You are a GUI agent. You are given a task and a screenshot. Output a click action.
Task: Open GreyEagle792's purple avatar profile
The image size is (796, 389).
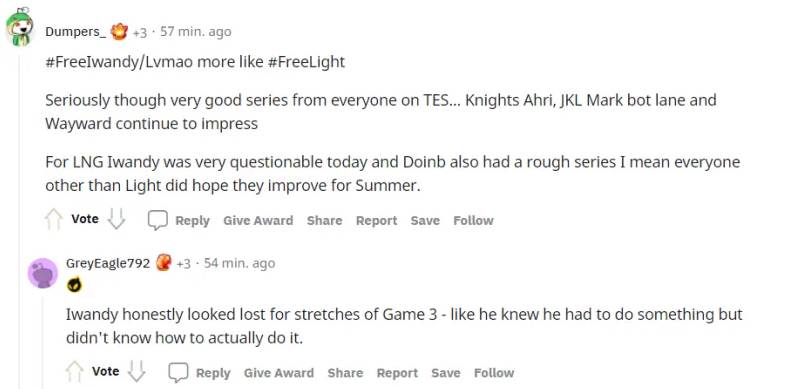(43, 273)
